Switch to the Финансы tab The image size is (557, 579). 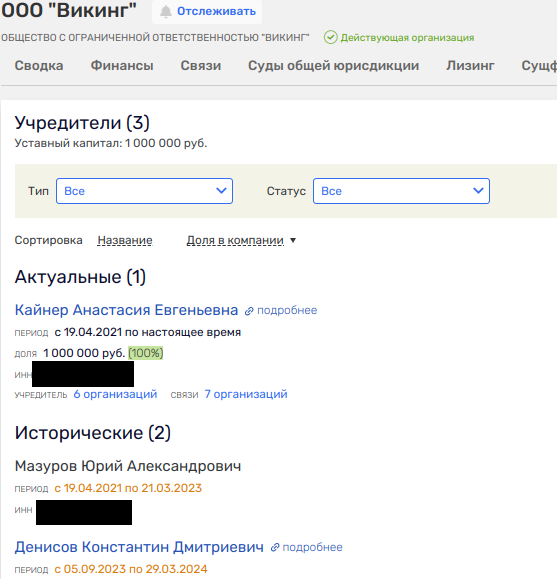tap(122, 65)
